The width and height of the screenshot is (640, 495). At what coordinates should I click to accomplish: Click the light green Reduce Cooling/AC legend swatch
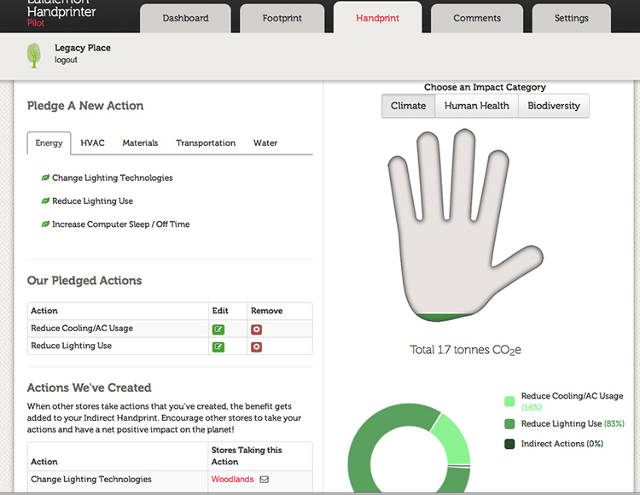pyautogui.click(x=509, y=401)
